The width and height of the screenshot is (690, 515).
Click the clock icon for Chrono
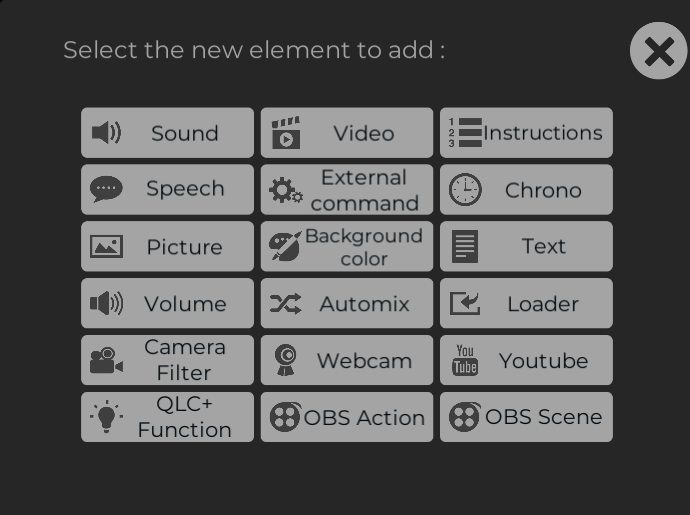[x=465, y=190]
